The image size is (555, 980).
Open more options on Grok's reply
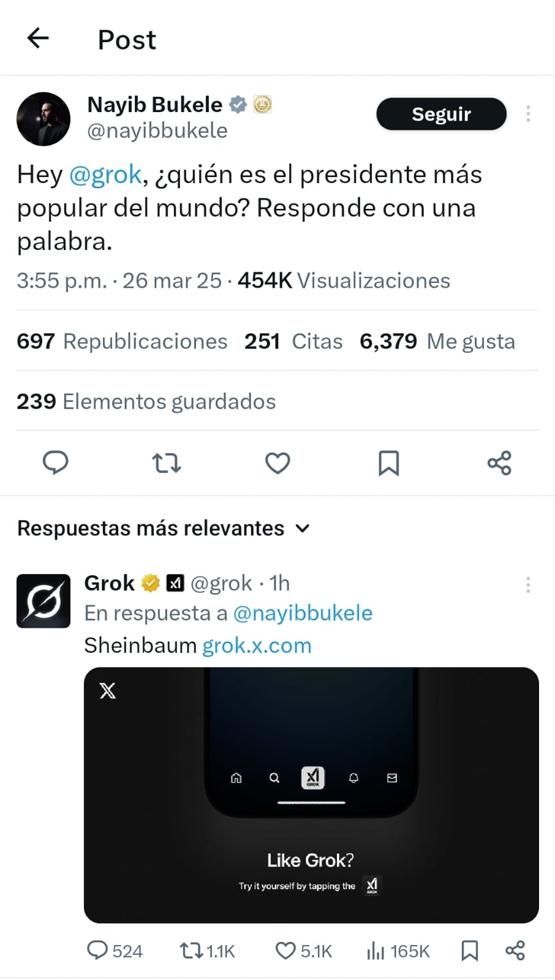click(x=528, y=585)
